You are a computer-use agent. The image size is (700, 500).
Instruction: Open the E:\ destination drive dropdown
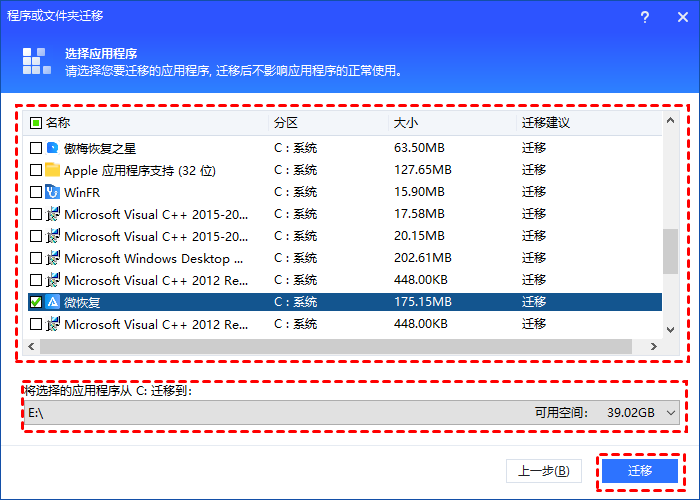671,412
